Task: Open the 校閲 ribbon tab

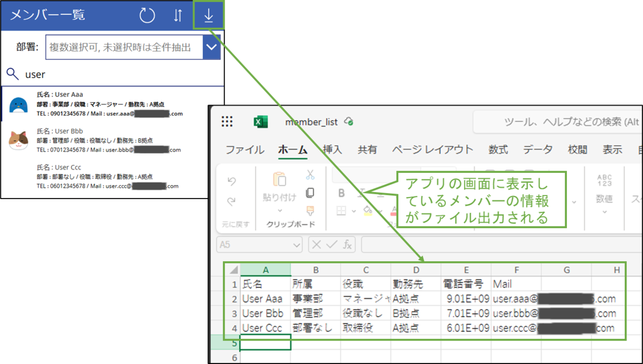Action: pyautogui.click(x=578, y=150)
